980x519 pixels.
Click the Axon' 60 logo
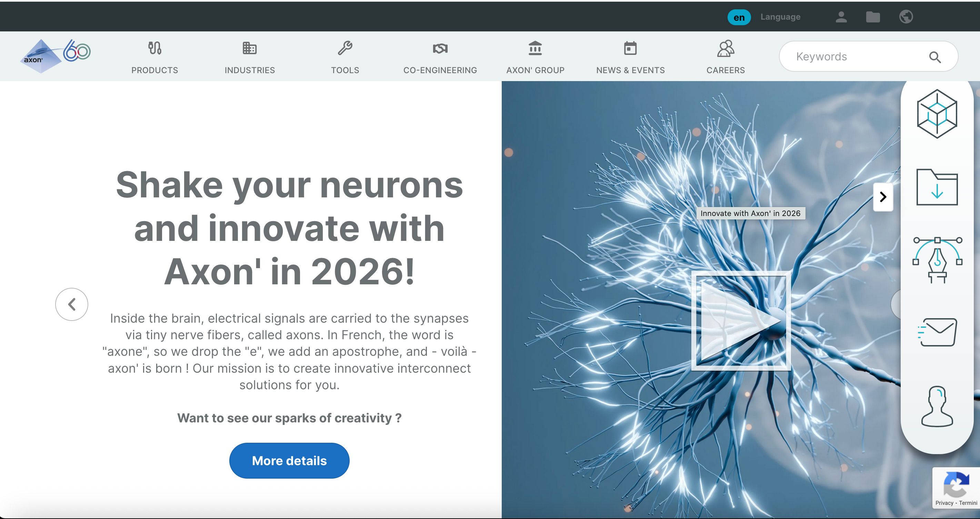55,56
